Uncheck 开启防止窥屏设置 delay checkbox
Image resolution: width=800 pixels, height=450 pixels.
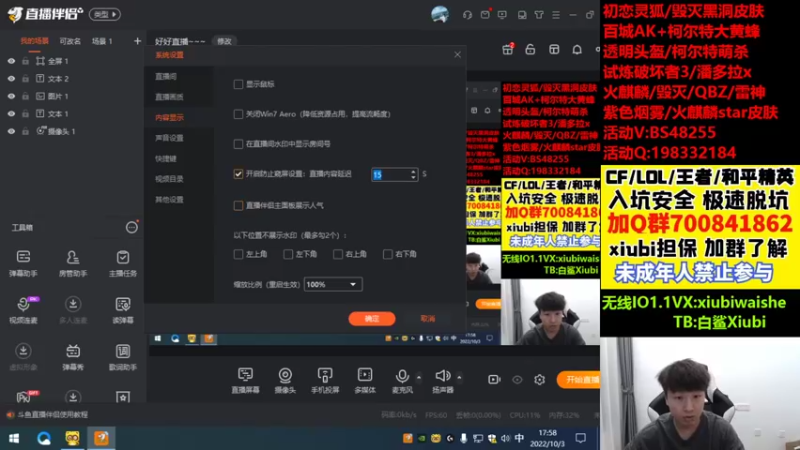(x=238, y=174)
